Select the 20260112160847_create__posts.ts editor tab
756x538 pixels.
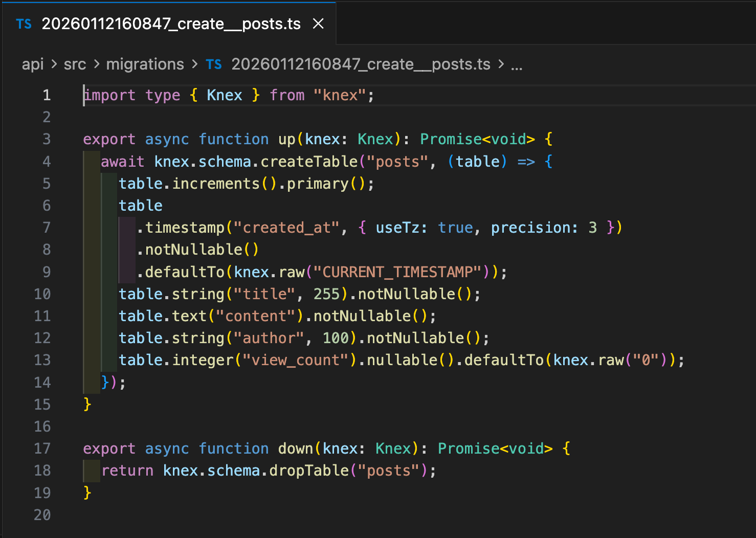click(170, 24)
